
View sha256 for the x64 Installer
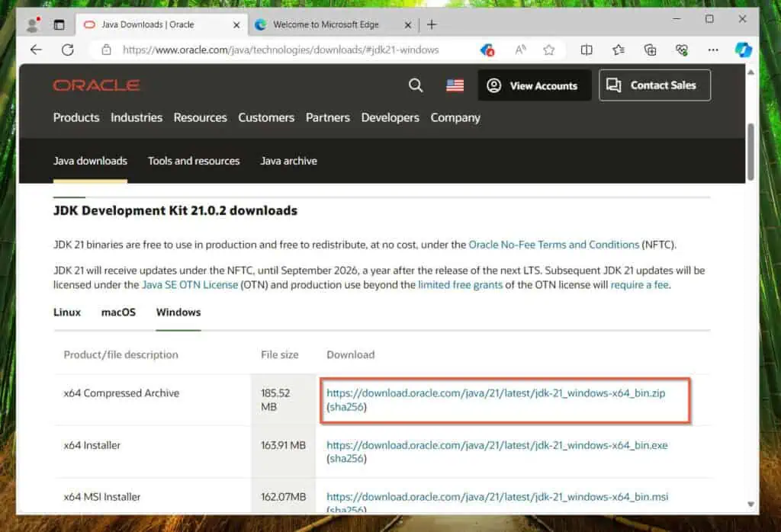347,459
